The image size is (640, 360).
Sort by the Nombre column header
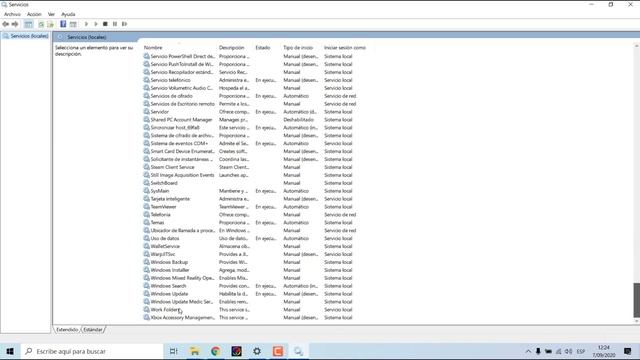tap(153, 48)
